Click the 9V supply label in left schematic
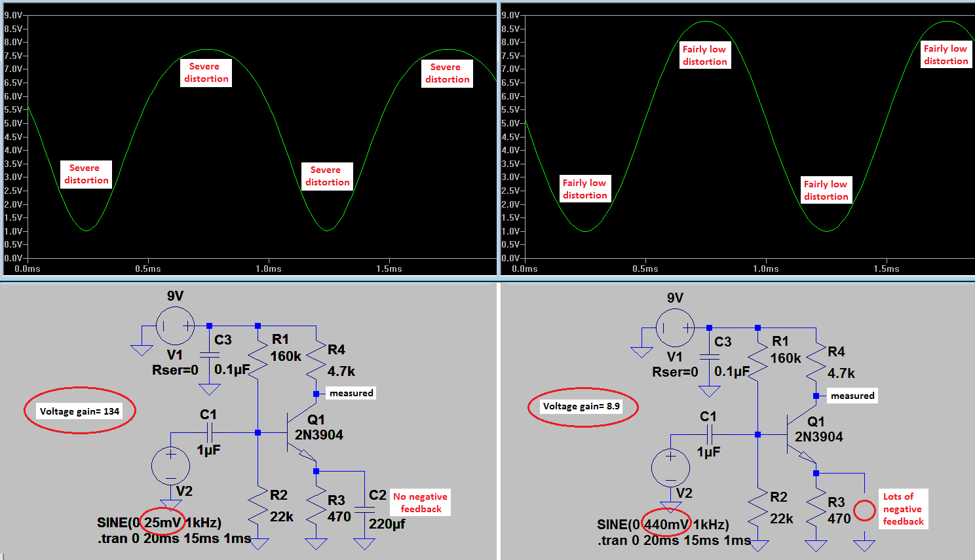The image size is (975, 560). (x=175, y=296)
